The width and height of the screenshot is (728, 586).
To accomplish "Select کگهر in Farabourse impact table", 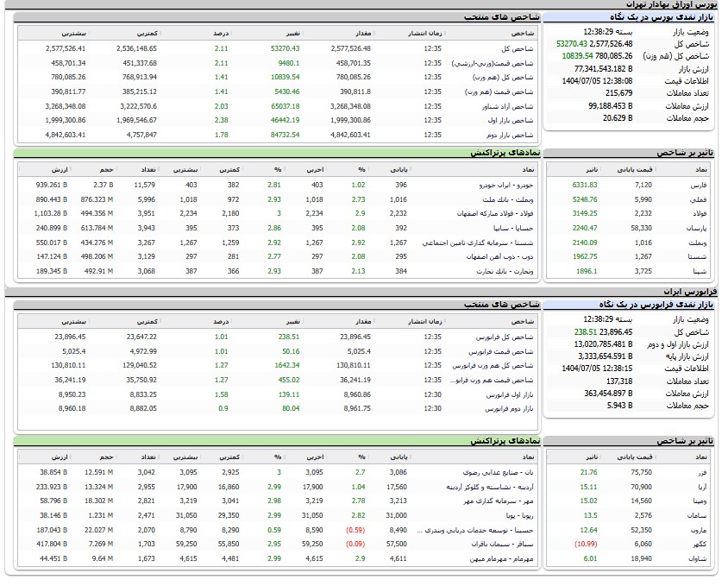I will 700,544.
